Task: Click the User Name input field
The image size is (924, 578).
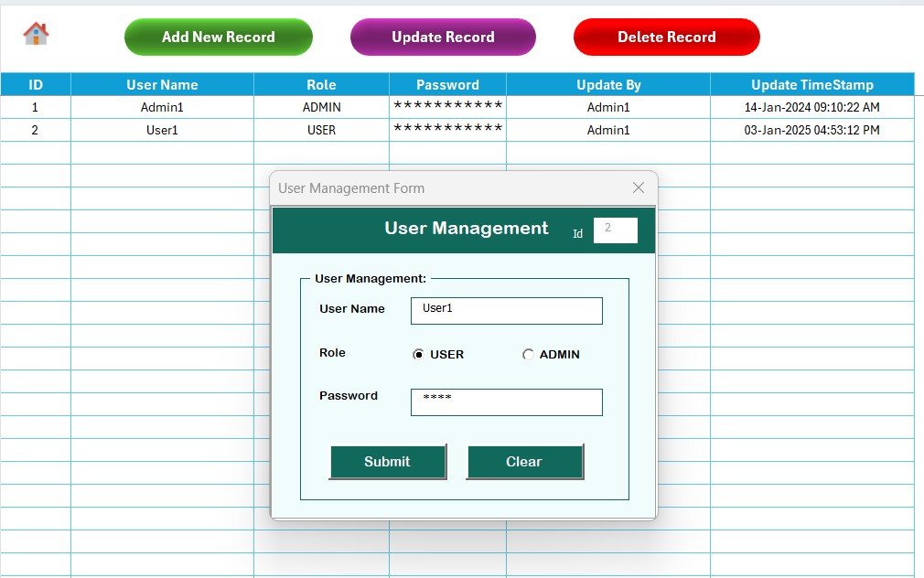Action: click(x=506, y=310)
